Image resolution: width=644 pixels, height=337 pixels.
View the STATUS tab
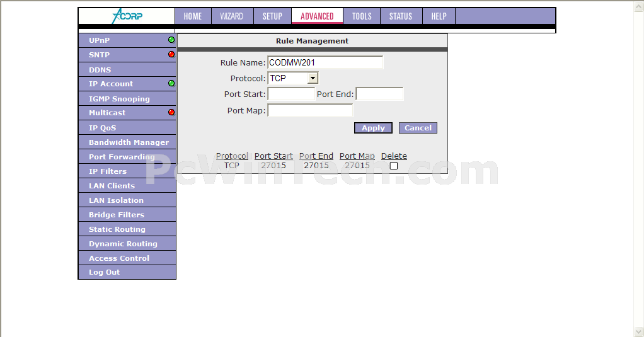tap(401, 16)
